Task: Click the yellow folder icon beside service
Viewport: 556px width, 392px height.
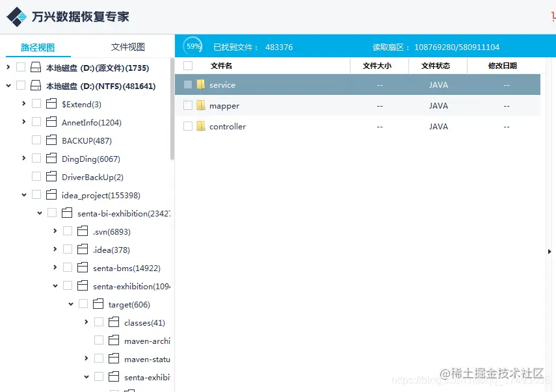Action: [x=202, y=84]
